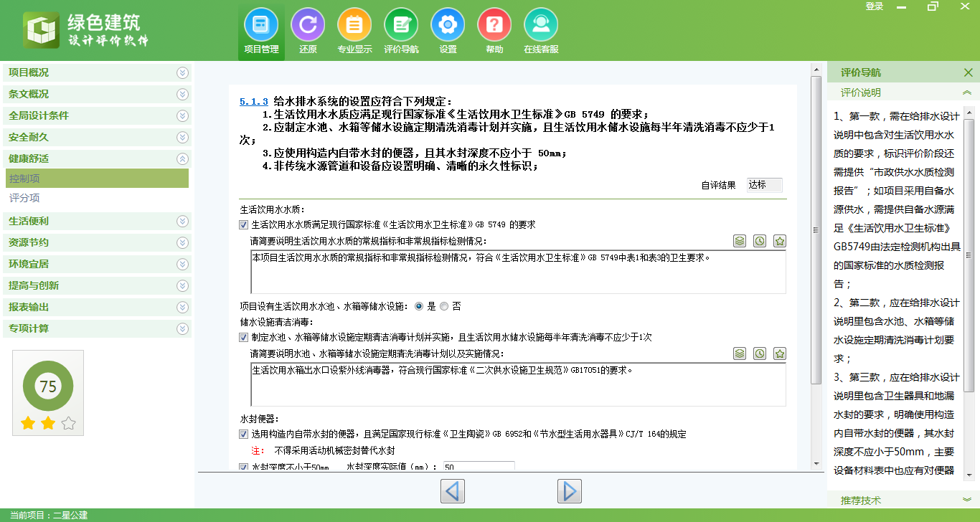Click the layers icon above water quality text box

pyautogui.click(x=740, y=241)
